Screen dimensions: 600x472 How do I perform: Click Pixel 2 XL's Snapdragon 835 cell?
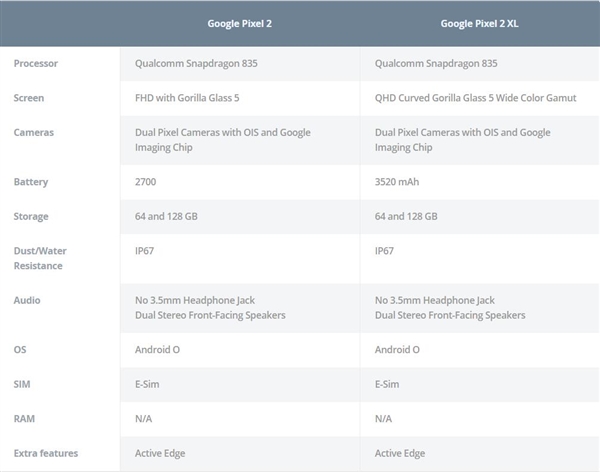(x=436, y=64)
